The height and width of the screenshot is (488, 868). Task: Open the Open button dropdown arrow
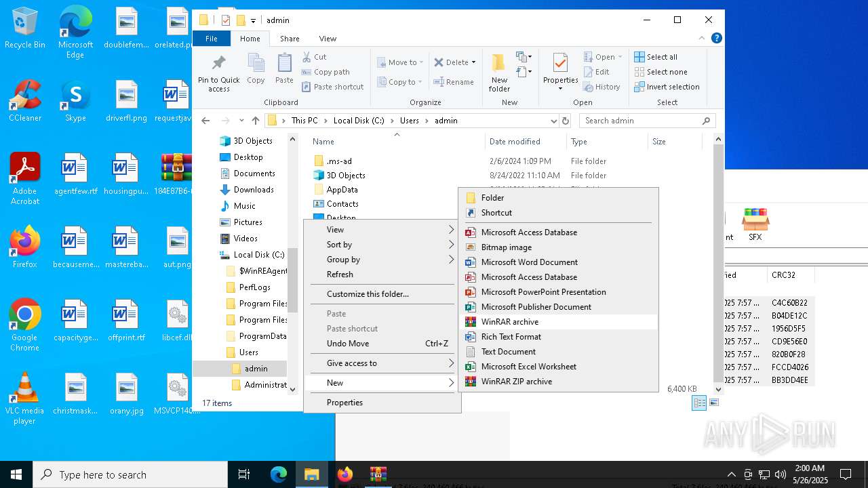[618, 57]
